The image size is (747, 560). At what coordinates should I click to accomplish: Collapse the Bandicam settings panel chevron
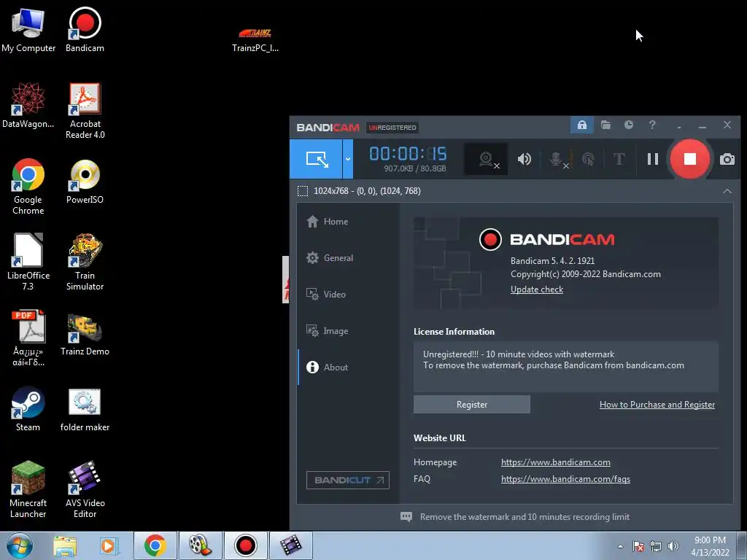tap(727, 191)
